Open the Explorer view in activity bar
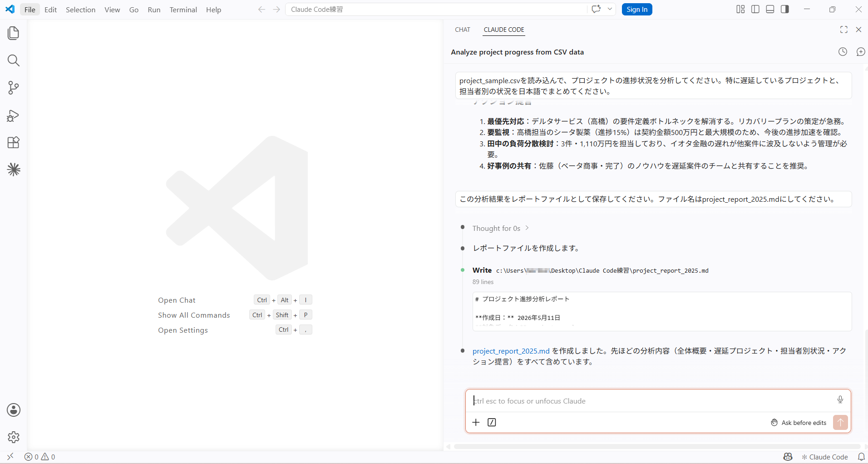868x464 pixels. 14,33
